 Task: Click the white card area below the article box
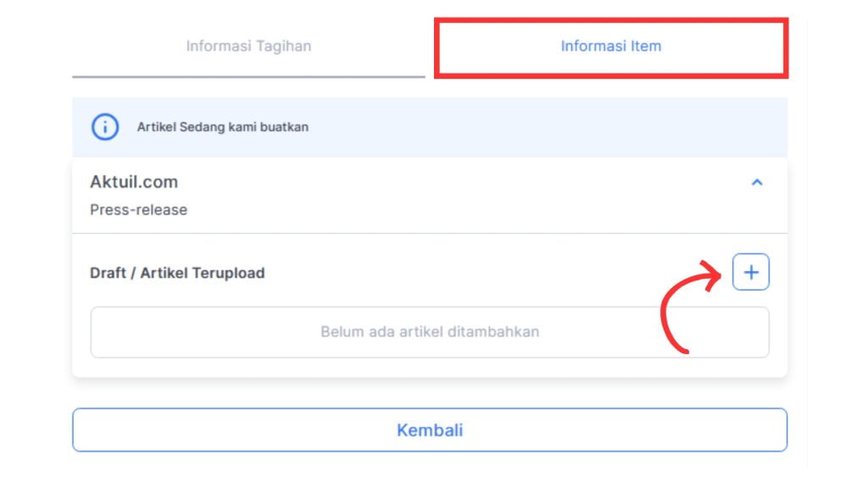[x=430, y=368]
